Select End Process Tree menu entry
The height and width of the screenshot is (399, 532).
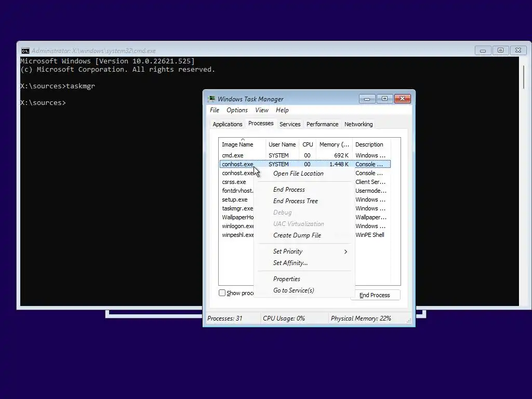[296, 201]
